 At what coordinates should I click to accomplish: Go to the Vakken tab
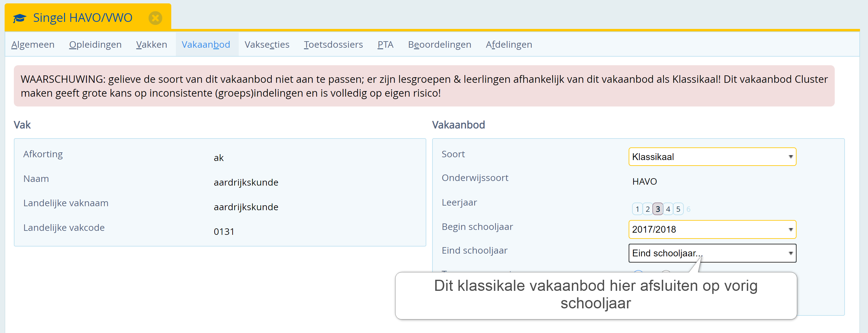[x=152, y=44]
